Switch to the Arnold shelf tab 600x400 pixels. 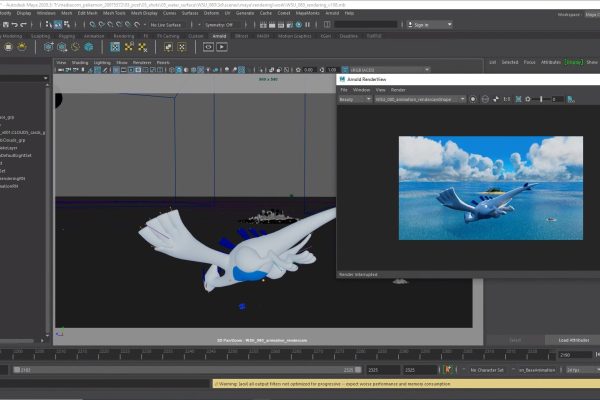pos(219,36)
